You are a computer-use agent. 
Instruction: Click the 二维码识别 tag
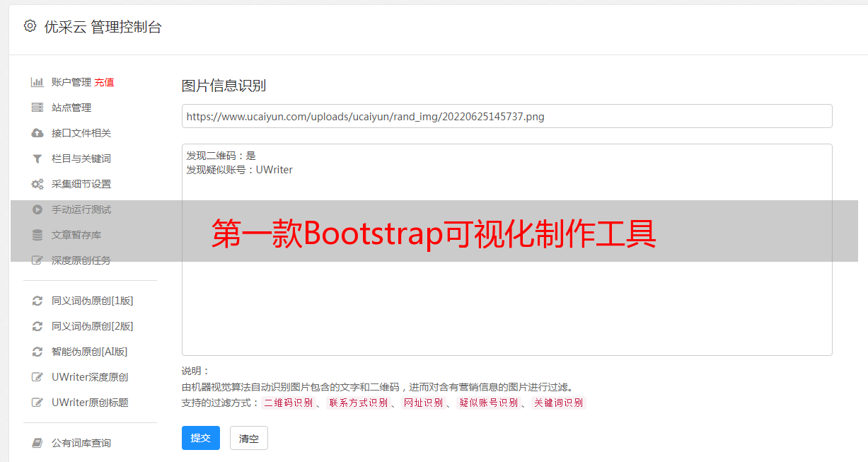coord(288,403)
